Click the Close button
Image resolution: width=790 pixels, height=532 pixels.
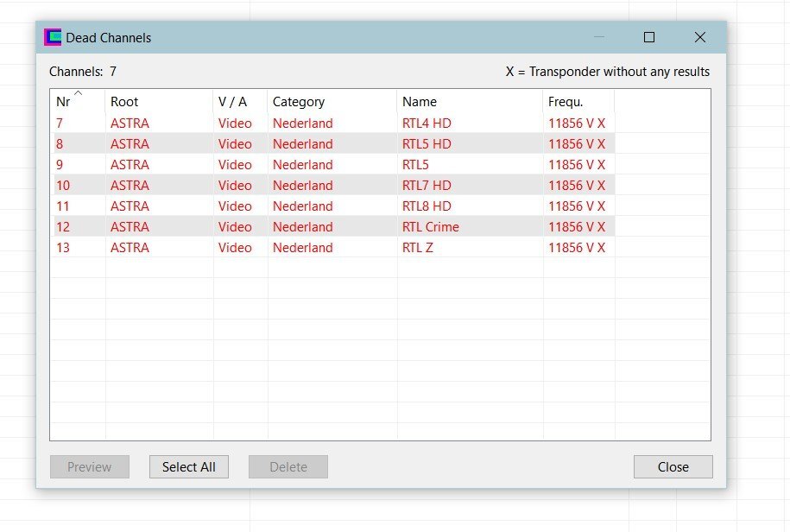673,467
